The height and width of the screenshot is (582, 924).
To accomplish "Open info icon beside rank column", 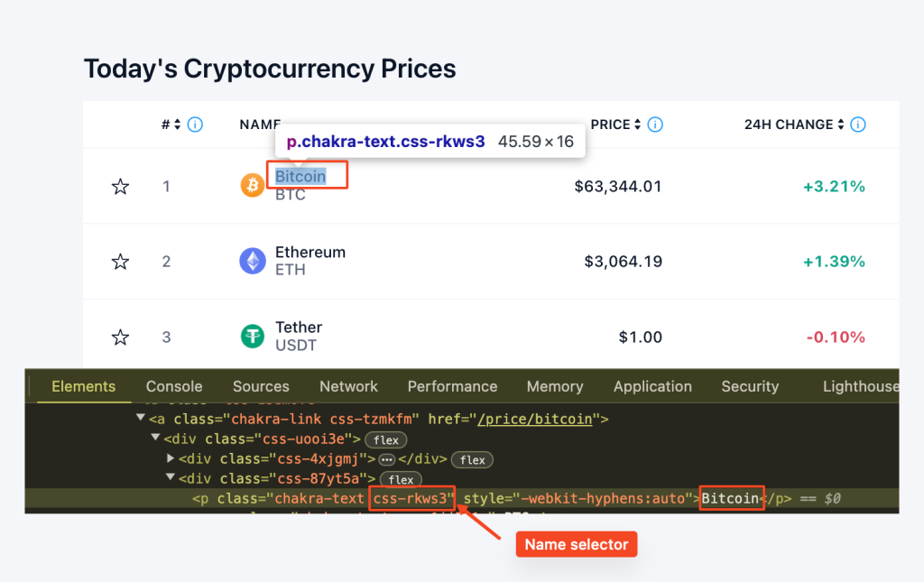I will tap(195, 125).
